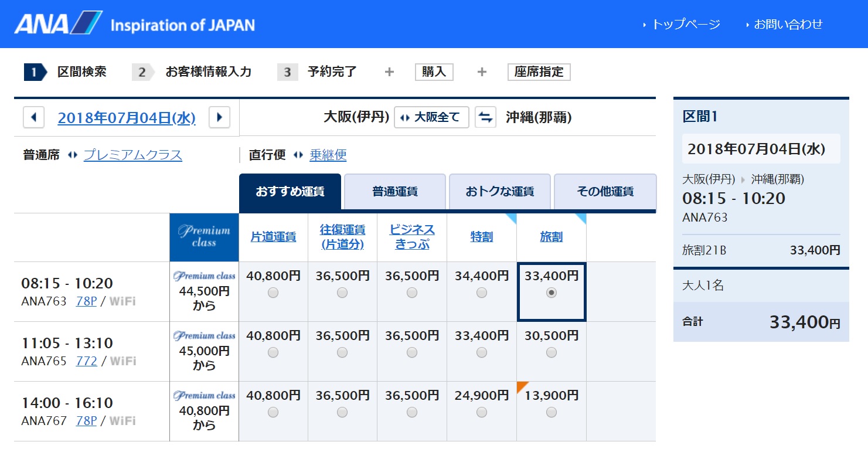The height and width of the screenshot is (452, 868).
Task: Advance to next date with right arrow
Action: 220,117
